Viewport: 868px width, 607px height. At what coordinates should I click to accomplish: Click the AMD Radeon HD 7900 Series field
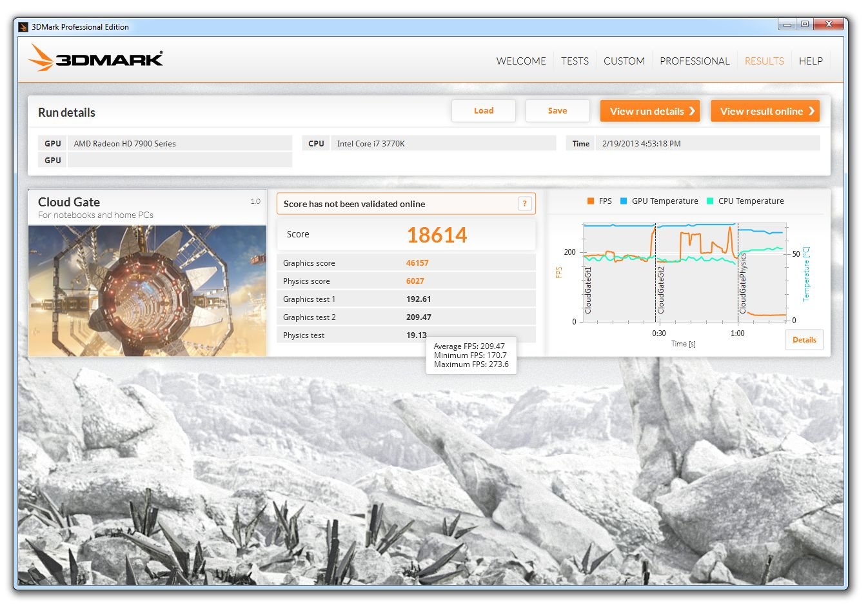180,143
